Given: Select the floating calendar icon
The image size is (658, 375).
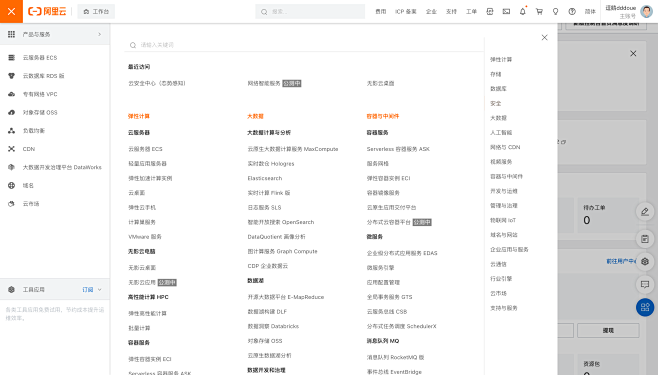Looking at the screenshot, I should click(x=645, y=239).
